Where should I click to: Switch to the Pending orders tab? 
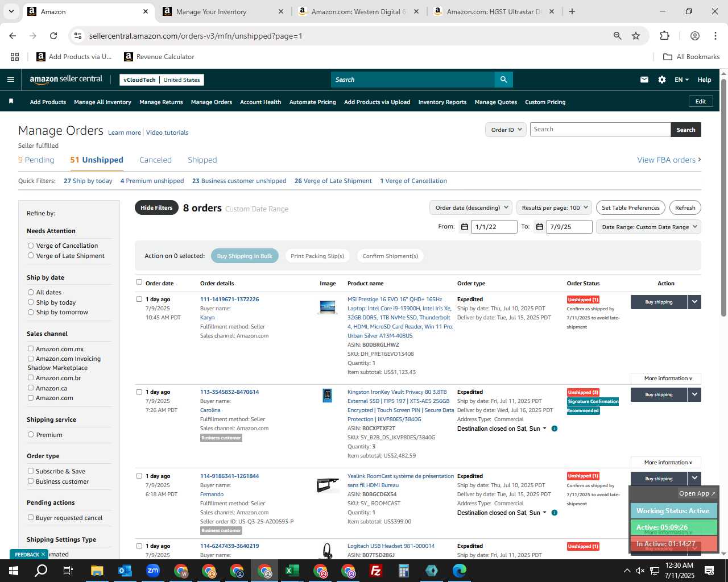(36, 160)
